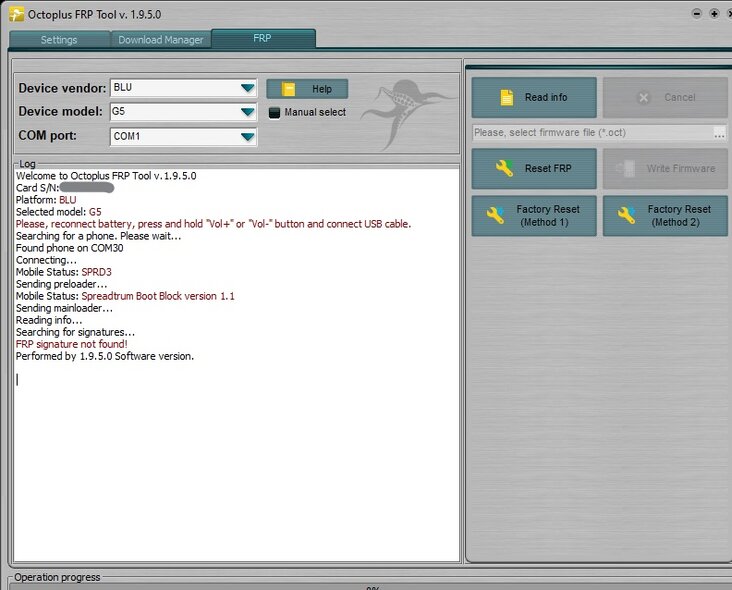Click 'Platform: BLU' log line
732x590 pixels.
46,200
